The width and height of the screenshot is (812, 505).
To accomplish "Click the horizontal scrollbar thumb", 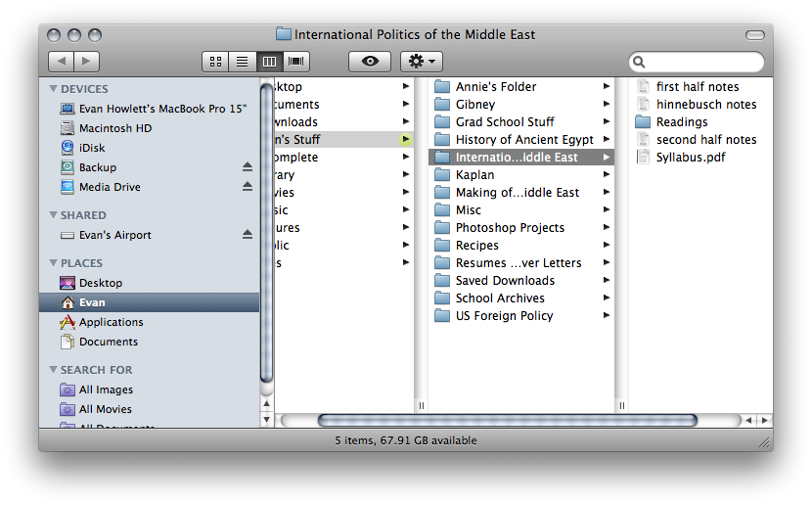I will pyautogui.click(x=508, y=420).
